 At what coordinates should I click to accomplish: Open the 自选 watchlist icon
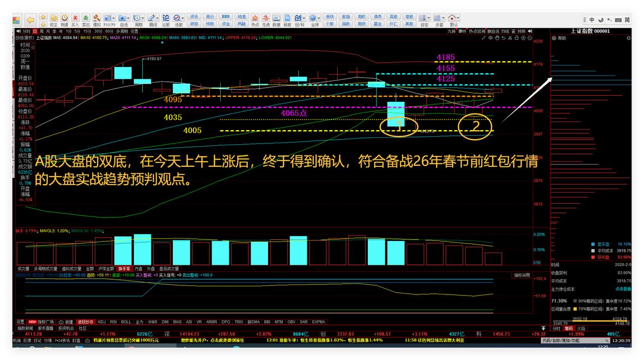tap(122, 18)
